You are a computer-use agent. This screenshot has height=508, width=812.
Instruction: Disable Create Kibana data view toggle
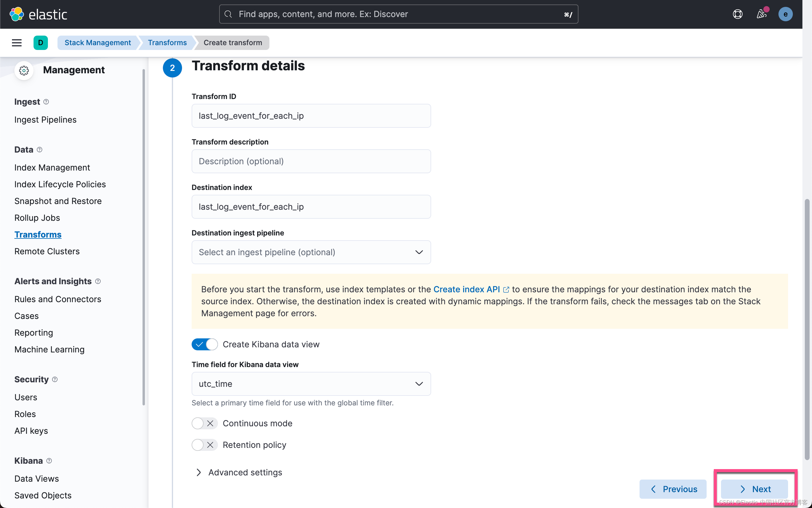pos(204,344)
